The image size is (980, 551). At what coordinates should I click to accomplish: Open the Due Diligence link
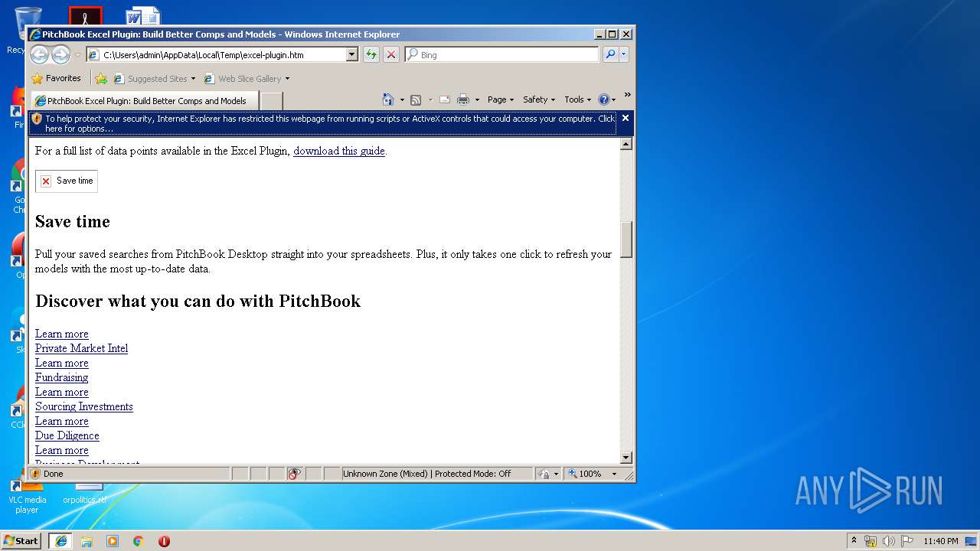point(67,435)
